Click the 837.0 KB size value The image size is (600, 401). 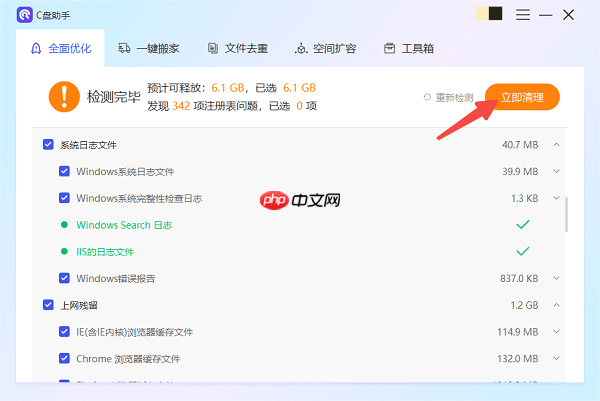coord(519,278)
